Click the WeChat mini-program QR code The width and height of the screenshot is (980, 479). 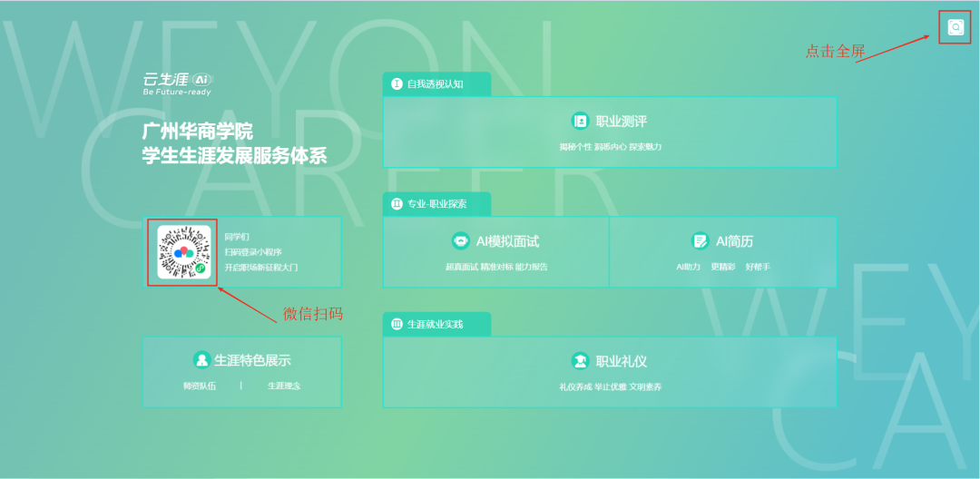183,251
